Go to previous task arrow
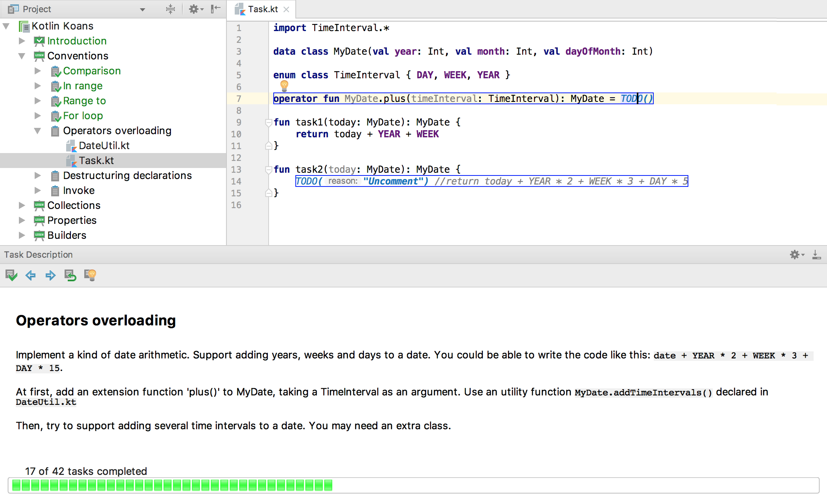827x504 pixels. click(31, 275)
